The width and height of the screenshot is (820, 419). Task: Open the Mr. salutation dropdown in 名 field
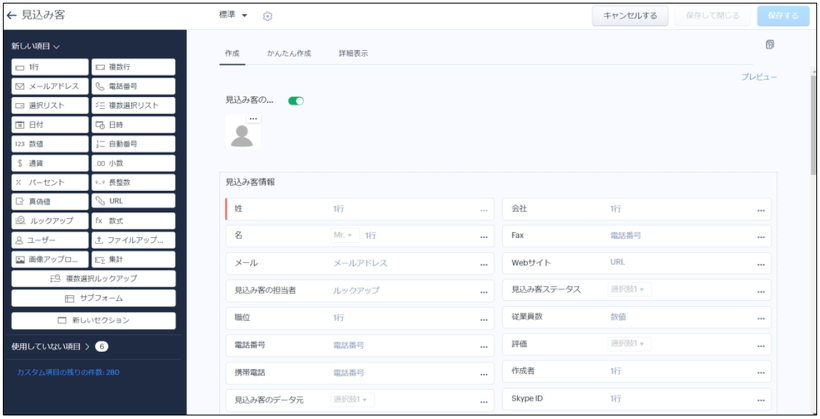[344, 236]
